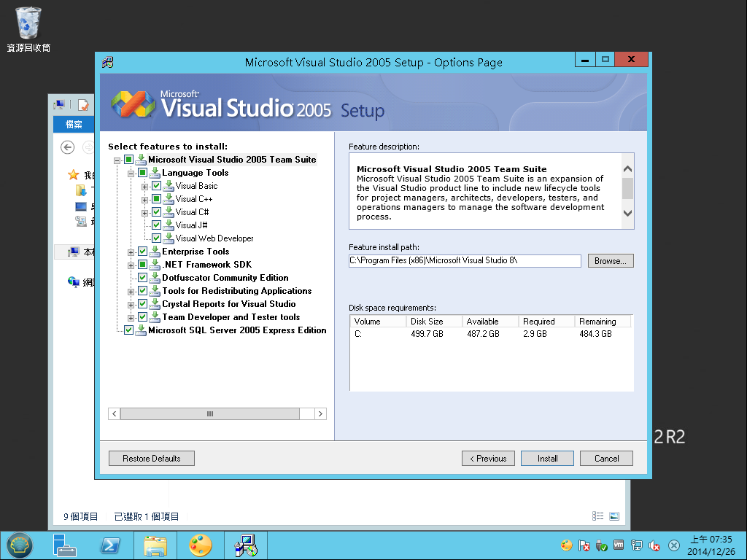Toggle the Visual C++ checkbox
The width and height of the screenshot is (747, 560).
(x=156, y=199)
